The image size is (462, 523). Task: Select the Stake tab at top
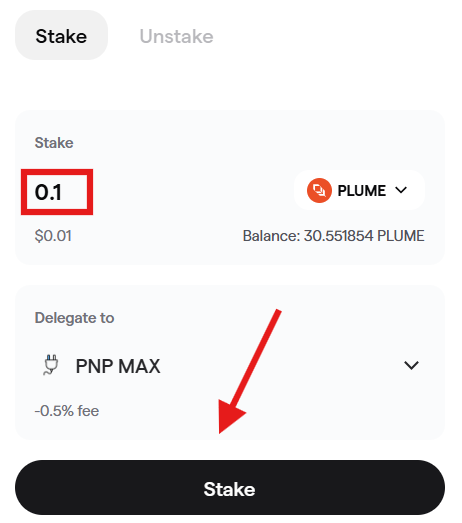pos(61,35)
